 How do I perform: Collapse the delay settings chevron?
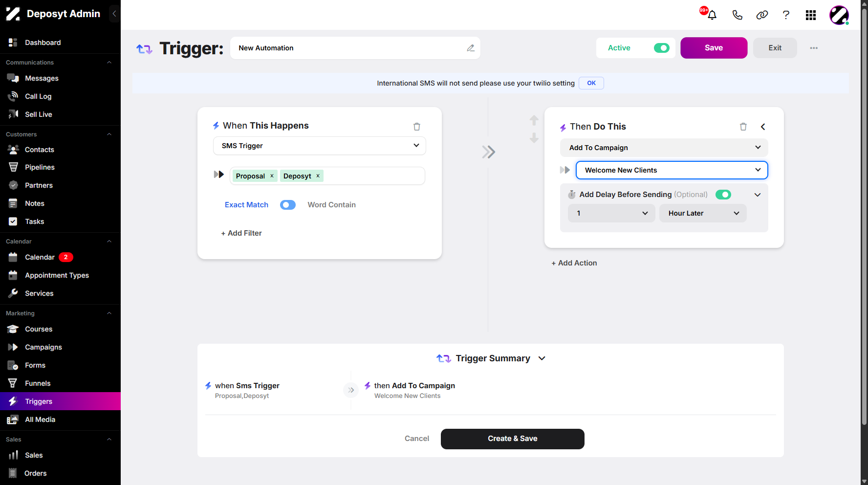click(x=758, y=195)
